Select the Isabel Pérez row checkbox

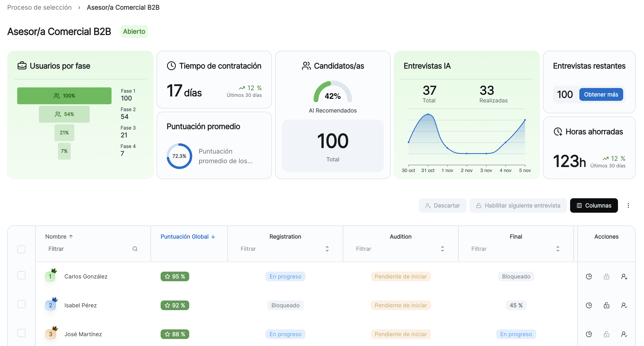coord(21,304)
